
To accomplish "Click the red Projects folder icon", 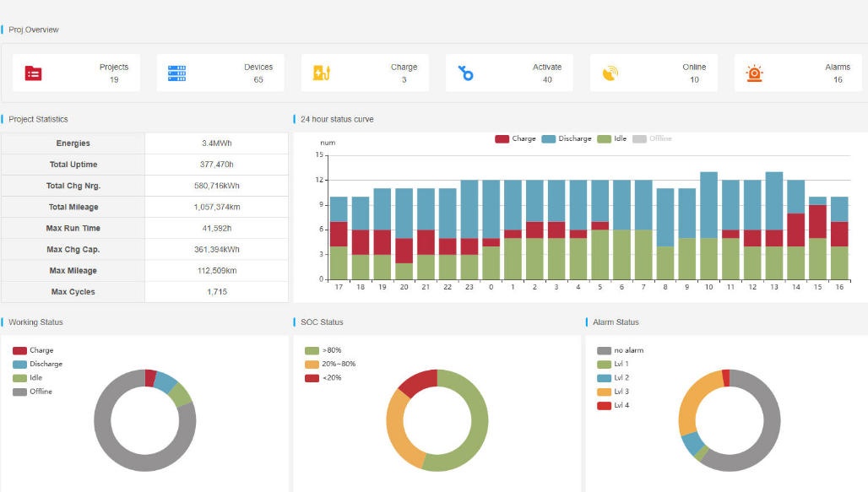I will point(34,73).
